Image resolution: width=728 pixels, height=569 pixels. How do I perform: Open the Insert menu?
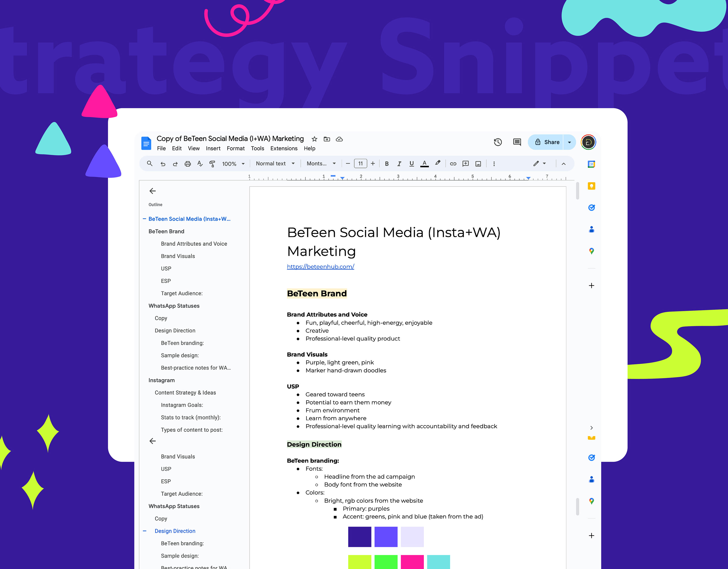pyautogui.click(x=213, y=148)
